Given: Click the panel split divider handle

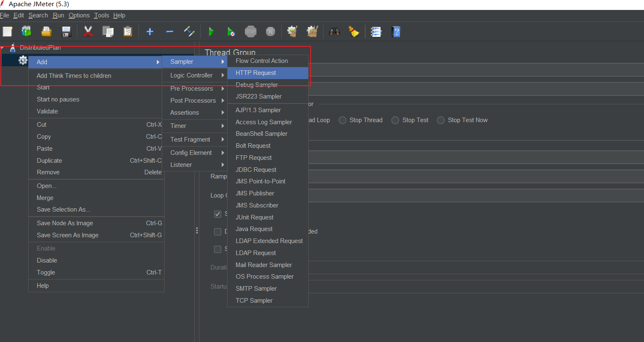Looking at the screenshot, I should [197, 231].
